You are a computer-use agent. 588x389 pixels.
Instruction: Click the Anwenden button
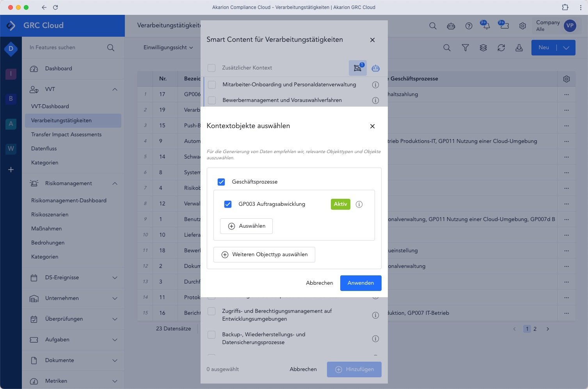(x=361, y=283)
